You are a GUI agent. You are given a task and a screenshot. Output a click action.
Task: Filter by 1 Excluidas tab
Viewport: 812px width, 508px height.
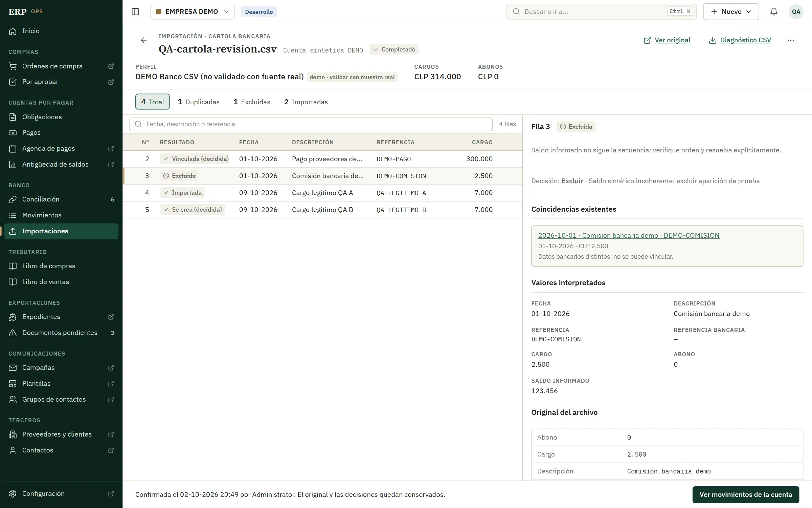point(252,102)
